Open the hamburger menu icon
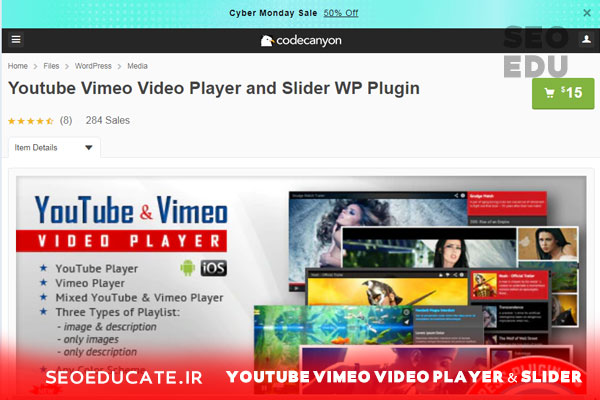Image resolution: width=600 pixels, height=400 pixels. [x=16, y=39]
